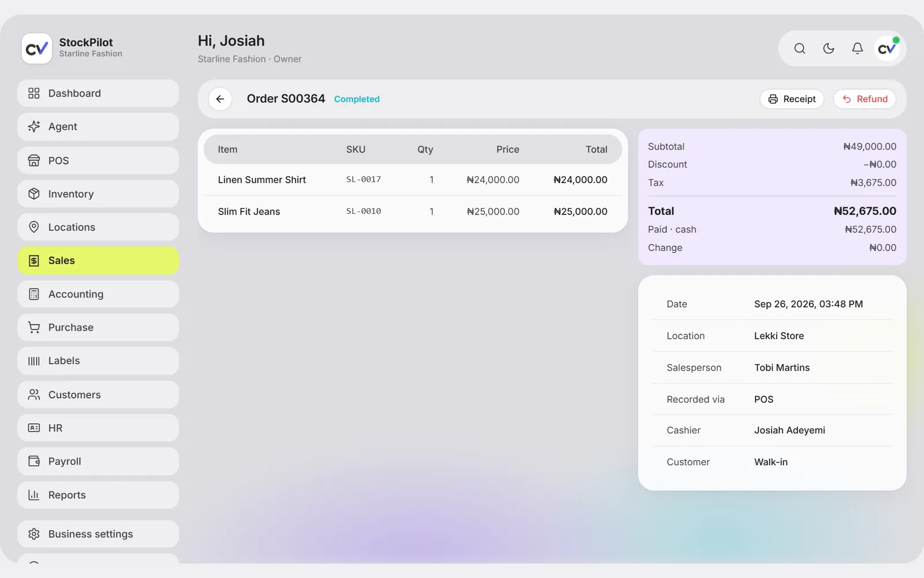This screenshot has height=578, width=924.
Task: Open Dashboard from the sidebar
Action: click(98, 93)
